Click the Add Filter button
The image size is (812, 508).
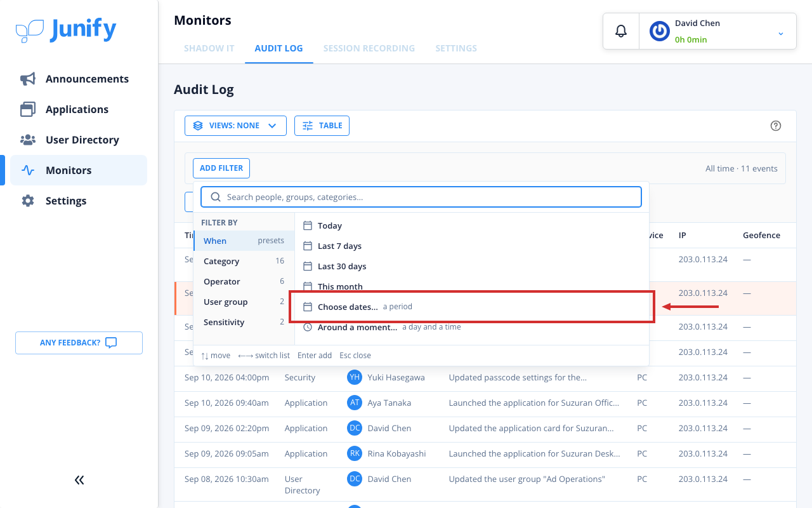[221, 168]
